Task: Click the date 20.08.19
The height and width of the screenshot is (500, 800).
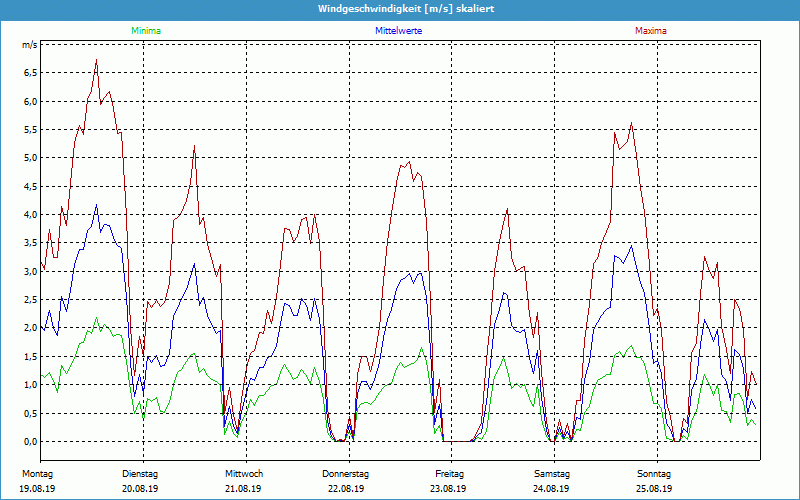Action: pos(140,489)
